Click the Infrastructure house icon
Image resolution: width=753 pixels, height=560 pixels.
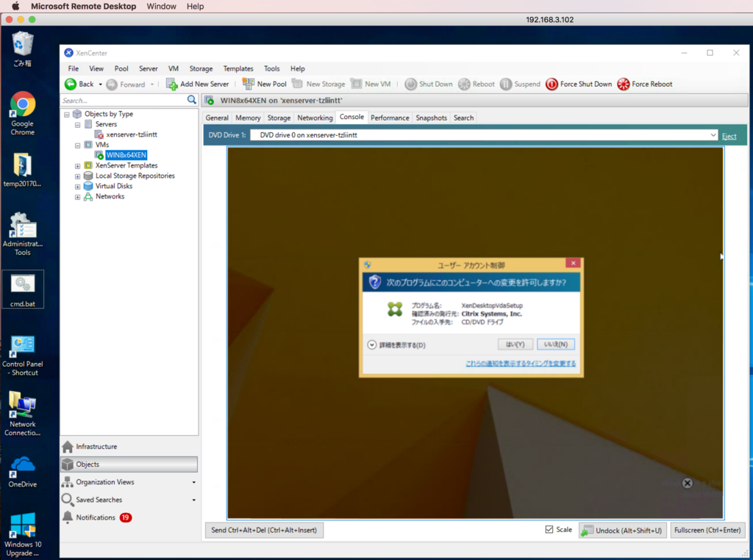pos(68,447)
